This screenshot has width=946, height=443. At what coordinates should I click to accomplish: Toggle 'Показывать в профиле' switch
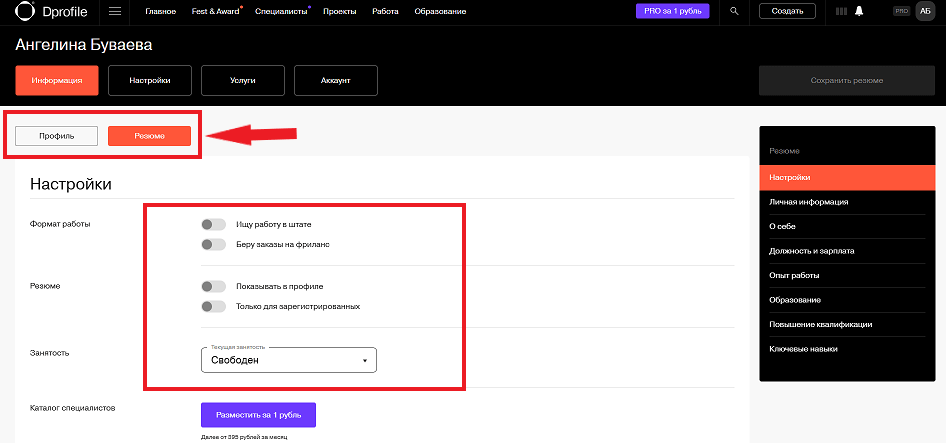click(x=213, y=287)
